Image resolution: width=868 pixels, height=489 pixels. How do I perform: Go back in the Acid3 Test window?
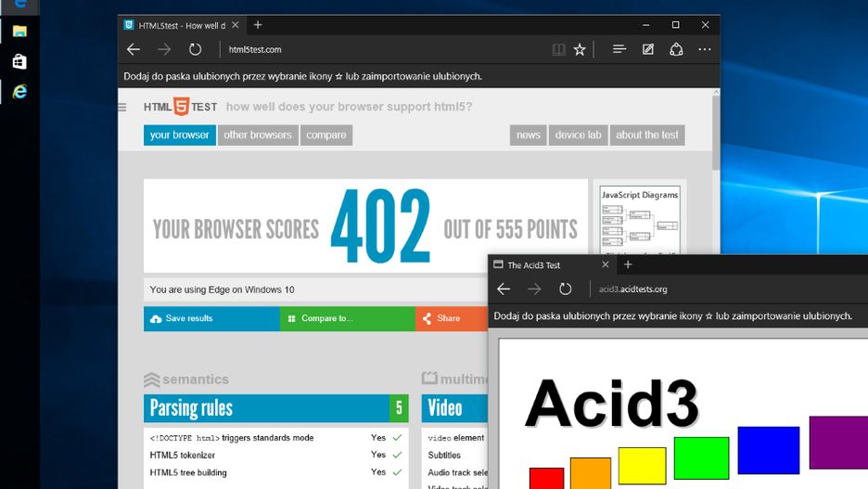click(x=504, y=290)
